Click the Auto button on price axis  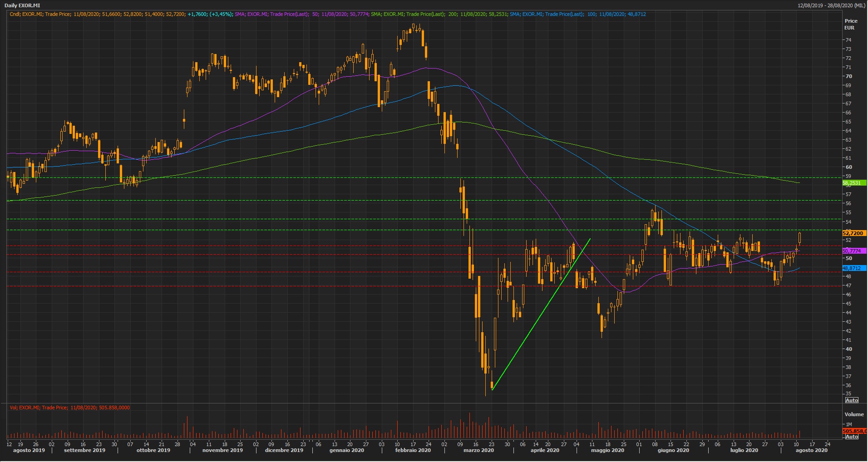click(x=852, y=400)
